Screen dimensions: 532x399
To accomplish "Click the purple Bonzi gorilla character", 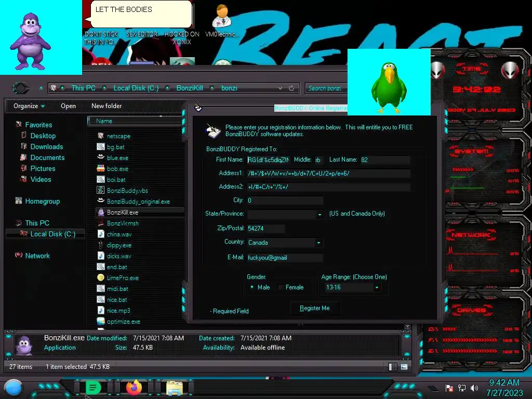I will pos(31,41).
